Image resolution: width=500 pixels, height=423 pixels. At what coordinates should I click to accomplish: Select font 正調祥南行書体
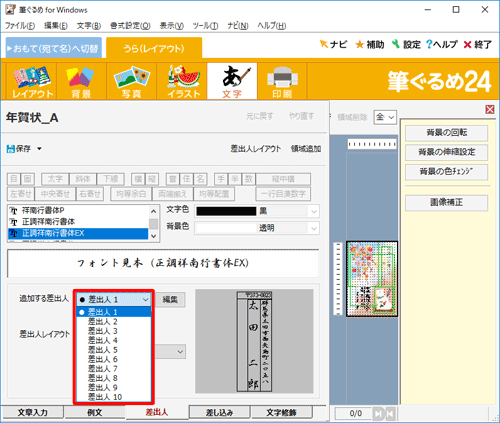click(x=78, y=222)
